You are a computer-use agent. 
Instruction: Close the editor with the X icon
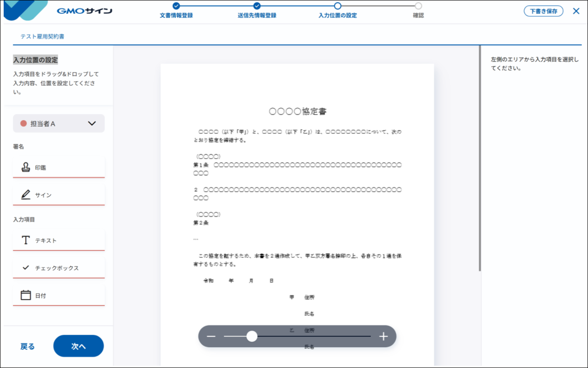click(x=576, y=11)
